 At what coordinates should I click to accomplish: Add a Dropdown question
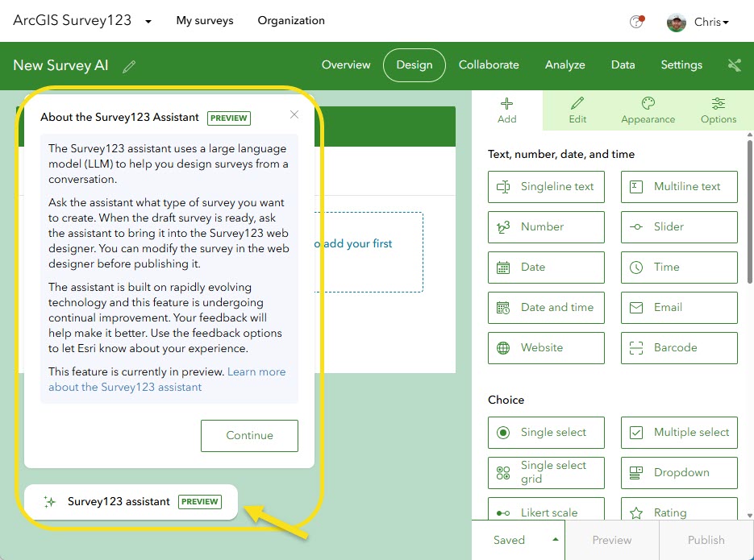tap(679, 473)
